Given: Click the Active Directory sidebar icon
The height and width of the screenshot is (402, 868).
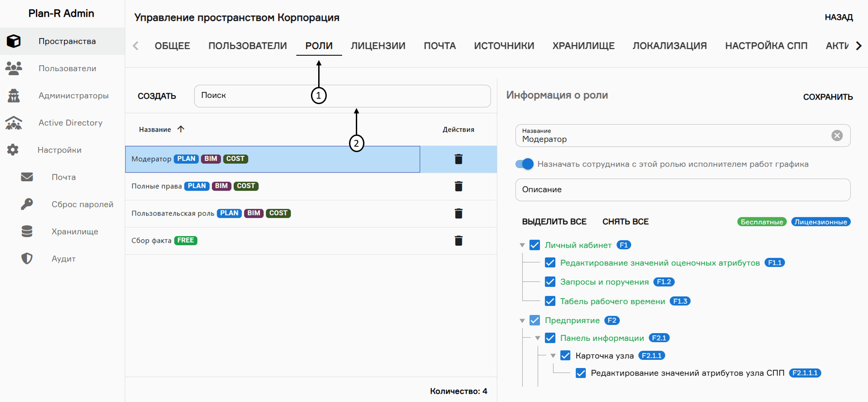Looking at the screenshot, I should pyautogui.click(x=14, y=122).
